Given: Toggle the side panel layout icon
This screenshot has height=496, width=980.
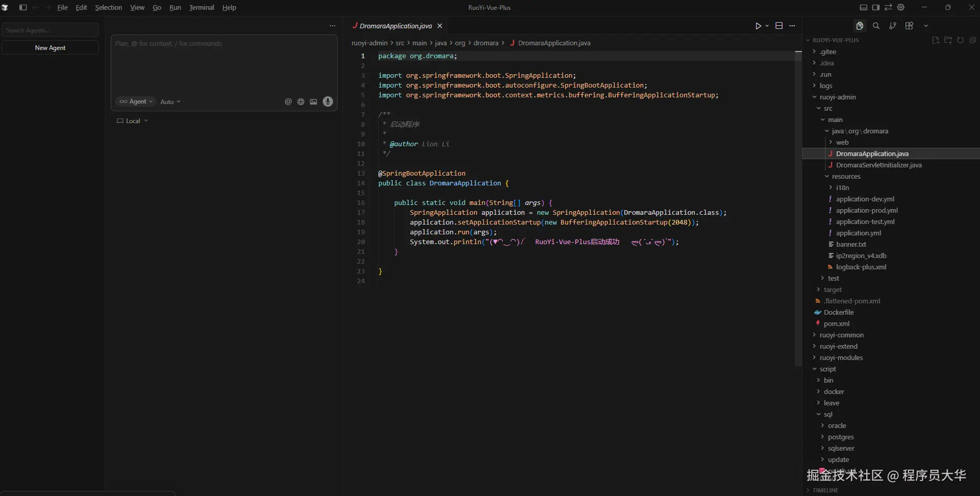Looking at the screenshot, I should click(x=876, y=7).
